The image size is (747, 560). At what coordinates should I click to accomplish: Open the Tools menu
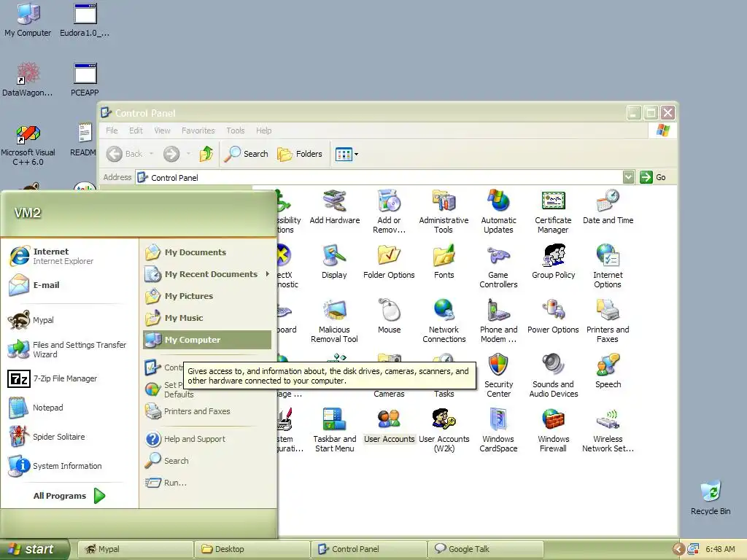point(236,131)
